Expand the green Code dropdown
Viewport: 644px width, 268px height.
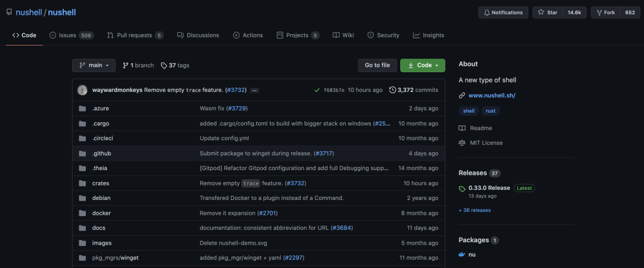click(423, 65)
